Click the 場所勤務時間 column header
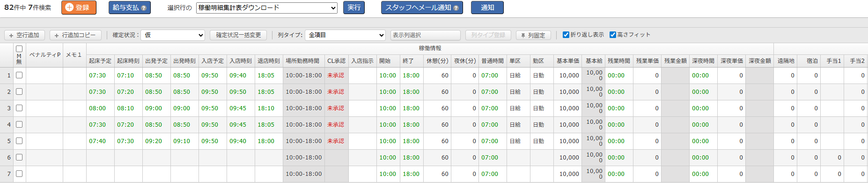The width and height of the screenshot is (868, 183). [303, 61]
